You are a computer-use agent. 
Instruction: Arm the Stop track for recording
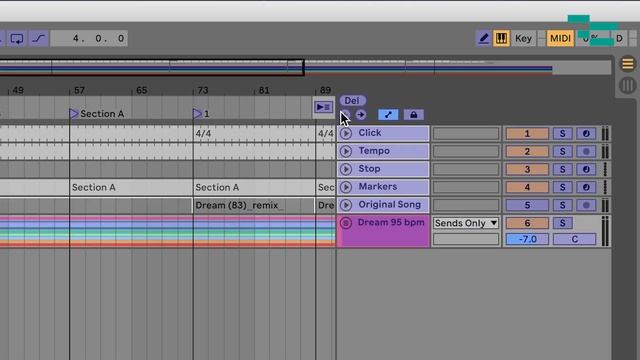(x=586, y=169)
